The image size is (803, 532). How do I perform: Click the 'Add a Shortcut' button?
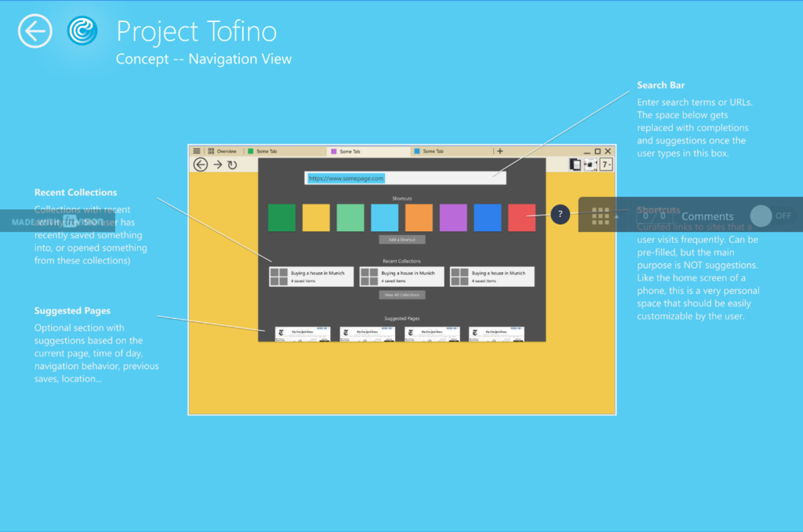click(x=402, y=240)
